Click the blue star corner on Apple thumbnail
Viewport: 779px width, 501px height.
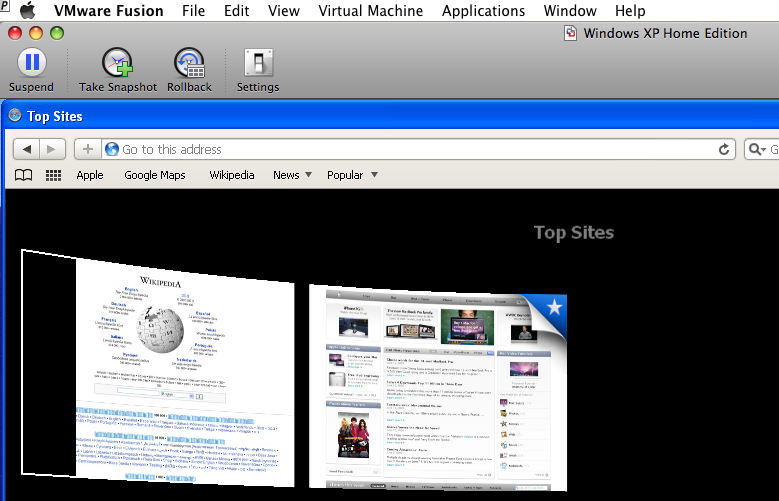click(x=552, y=309)
